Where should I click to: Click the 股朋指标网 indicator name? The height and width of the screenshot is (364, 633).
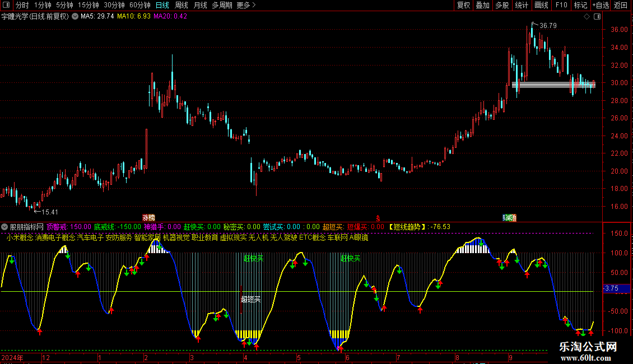click(x=27, y=227)
